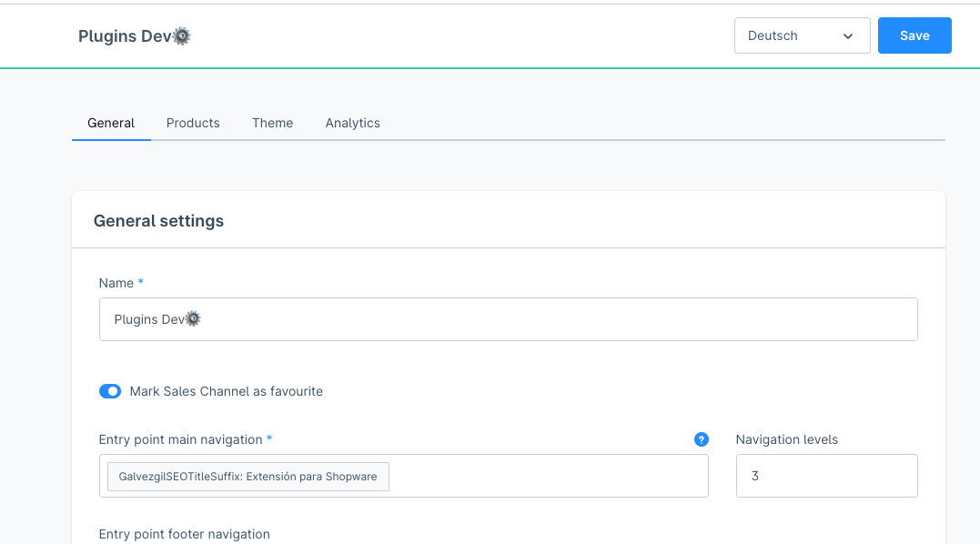Click the Save button

pos(914,35)
